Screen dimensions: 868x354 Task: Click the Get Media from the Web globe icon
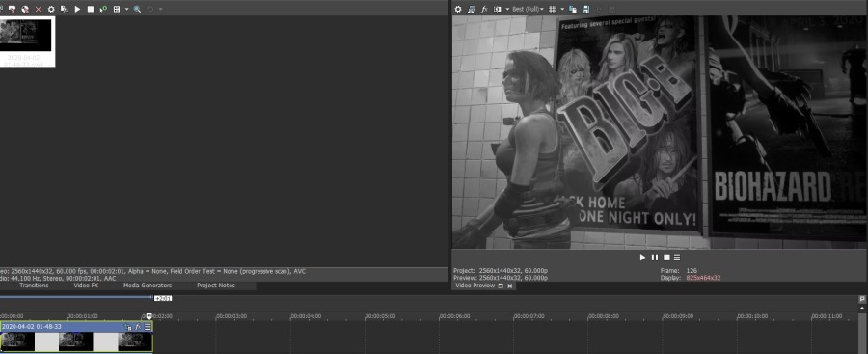click(25, 9)
